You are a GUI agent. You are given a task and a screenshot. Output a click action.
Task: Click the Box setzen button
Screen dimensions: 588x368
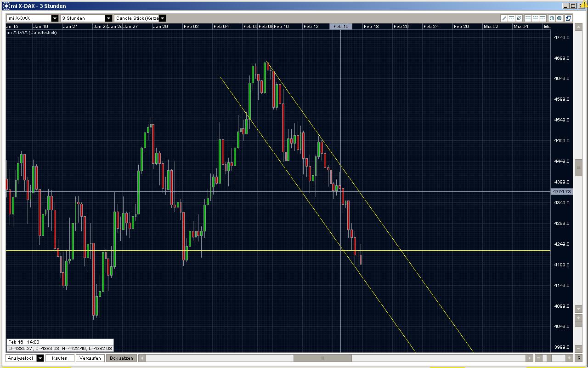121,358
